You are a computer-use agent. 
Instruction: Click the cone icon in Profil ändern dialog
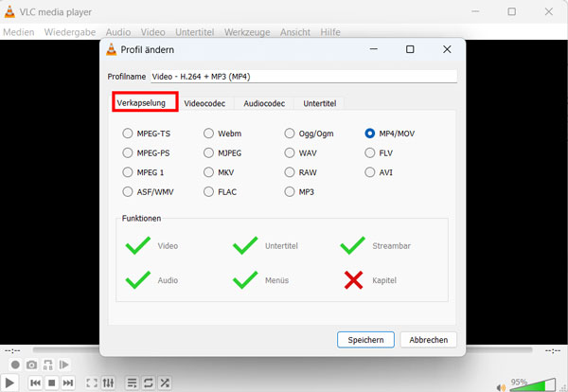(112, 49)
